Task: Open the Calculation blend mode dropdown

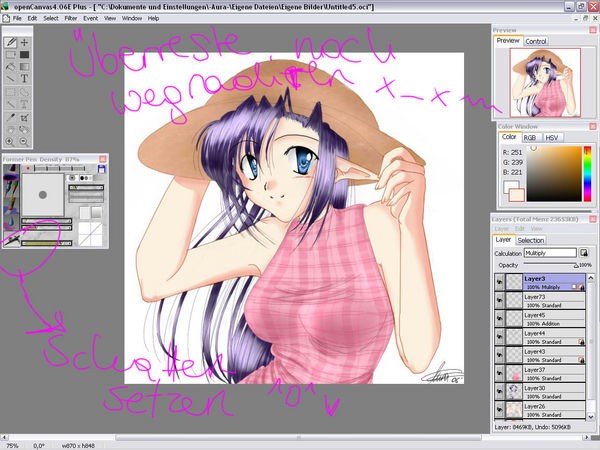Action: pos(551,253)
